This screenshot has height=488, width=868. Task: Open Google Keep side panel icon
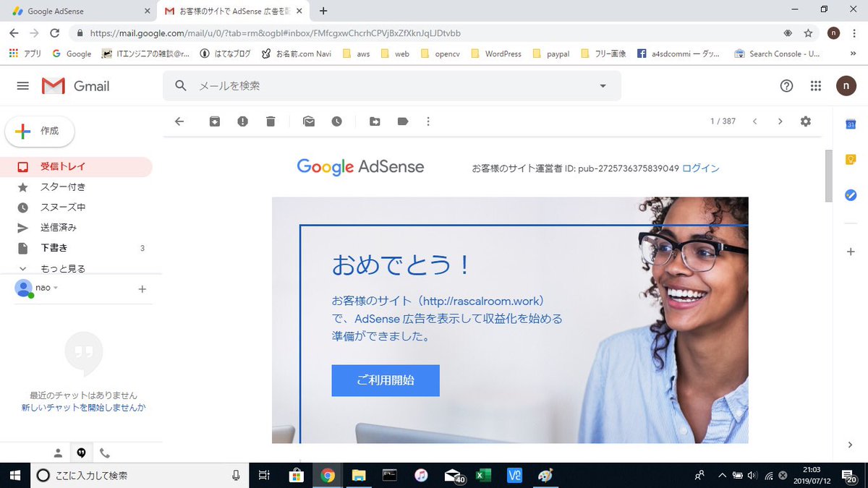(851, 160)
